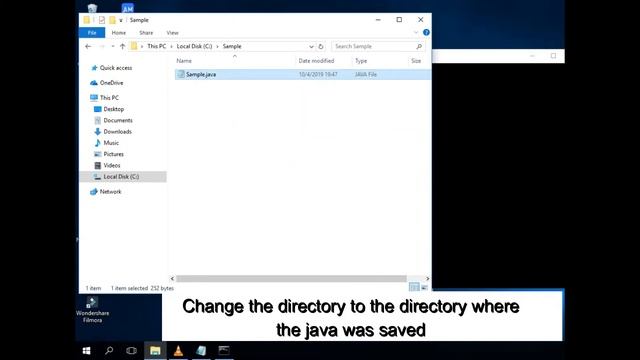640x360 pixels.
Task: Click the New folder quick access icon
Action: (x=112, y=20)
